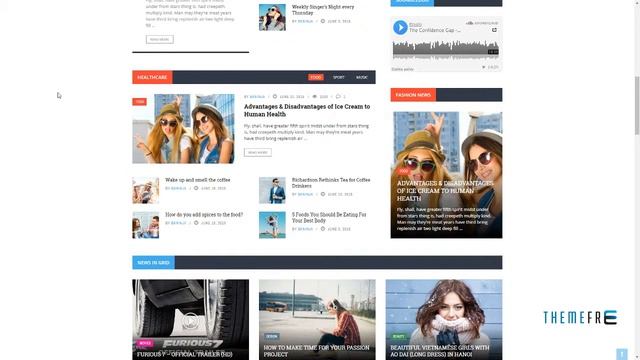Click author link under 'Wake up and smell the coffee'
The height and width of the screenshot is (360, 640).
(x=178, y=189)
